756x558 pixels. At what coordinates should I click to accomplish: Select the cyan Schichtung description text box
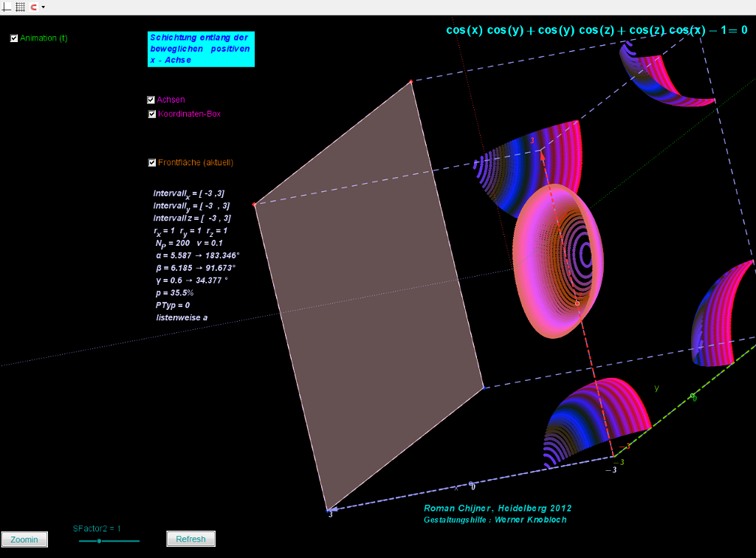click(x=201, y=49)
